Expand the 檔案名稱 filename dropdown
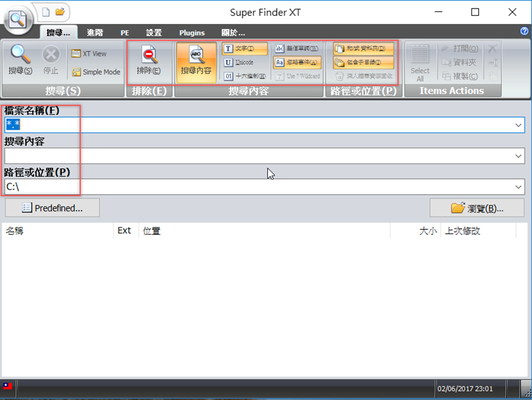This screenshot has width=532, height=400. coord(518,125)
